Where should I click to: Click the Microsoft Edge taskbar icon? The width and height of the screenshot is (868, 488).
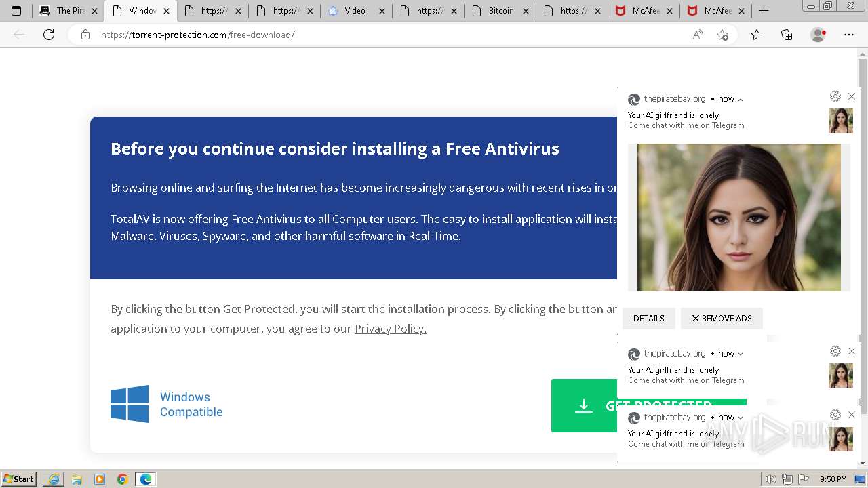tap(145, 479)
